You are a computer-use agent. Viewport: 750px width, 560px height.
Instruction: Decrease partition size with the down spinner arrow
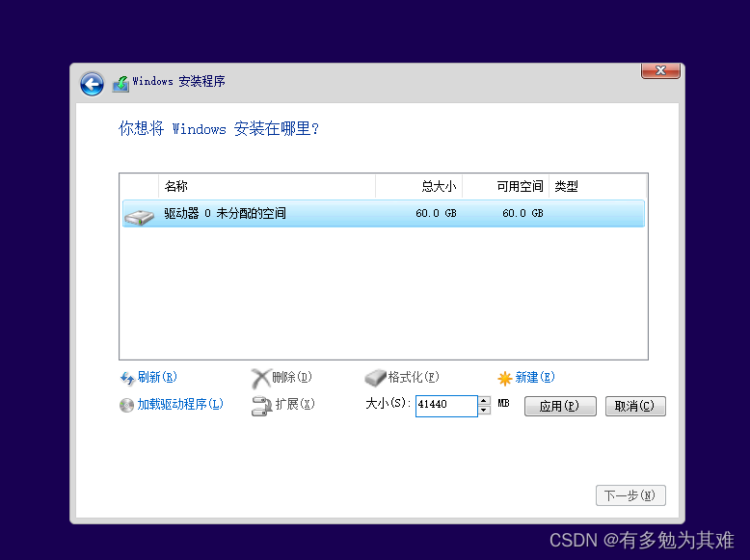[x=484, y=411]
